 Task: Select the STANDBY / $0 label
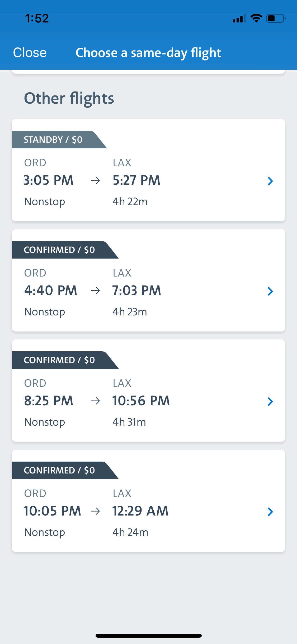click(53, 140)
